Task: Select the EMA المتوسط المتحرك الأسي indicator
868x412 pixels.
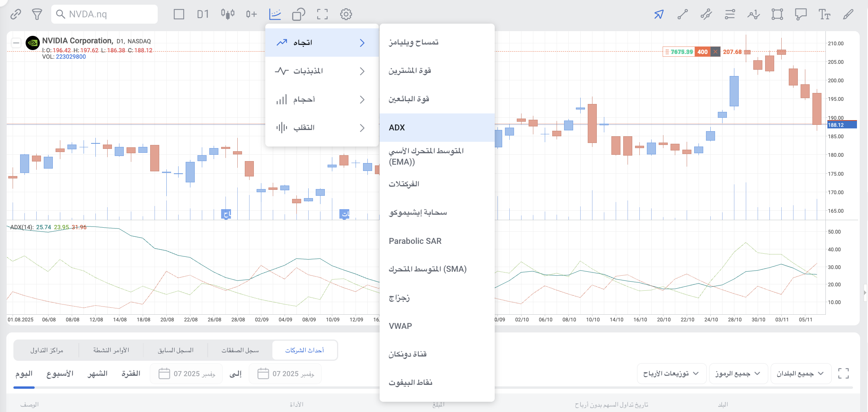Action: [x=437, y=156]
